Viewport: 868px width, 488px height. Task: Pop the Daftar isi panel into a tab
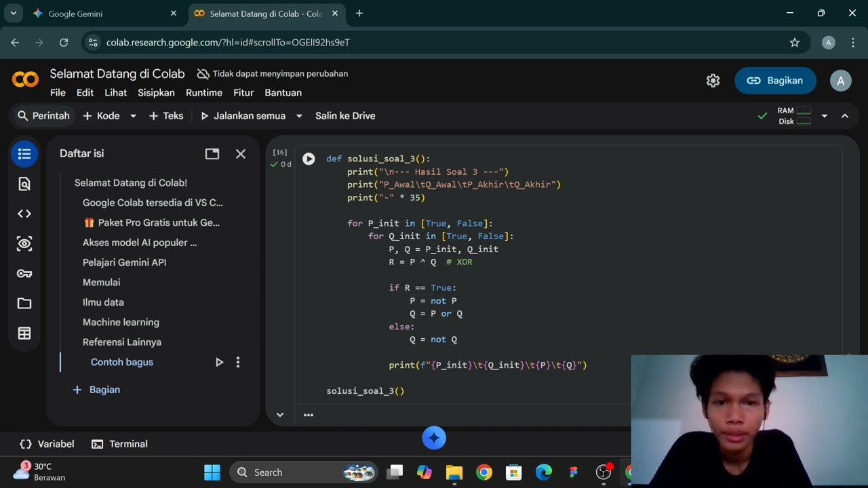pos(212,154)
